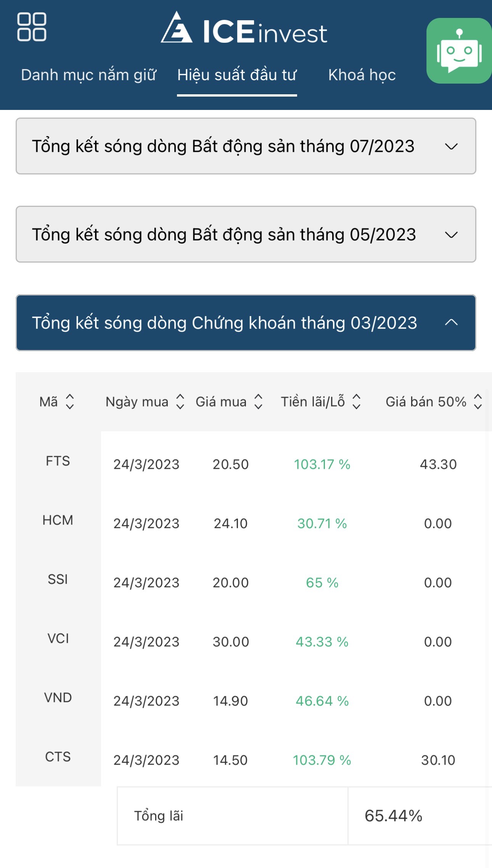
Task: Sort table by Mã column arrows
Action: click(70, 402)
